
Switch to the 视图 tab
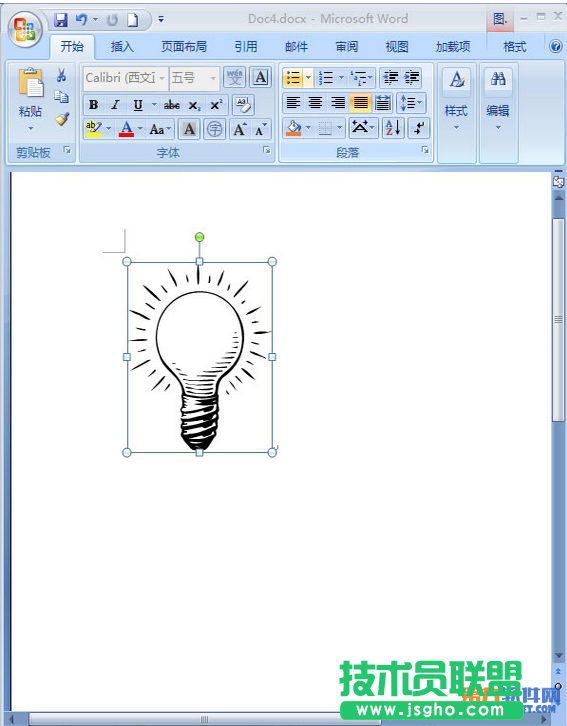[397, 46]
